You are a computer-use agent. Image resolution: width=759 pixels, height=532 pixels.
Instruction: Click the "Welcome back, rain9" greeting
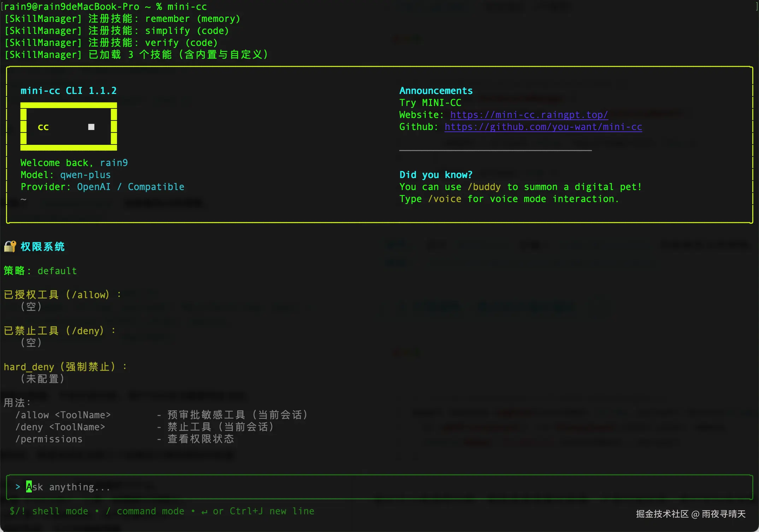pos(74,162)
